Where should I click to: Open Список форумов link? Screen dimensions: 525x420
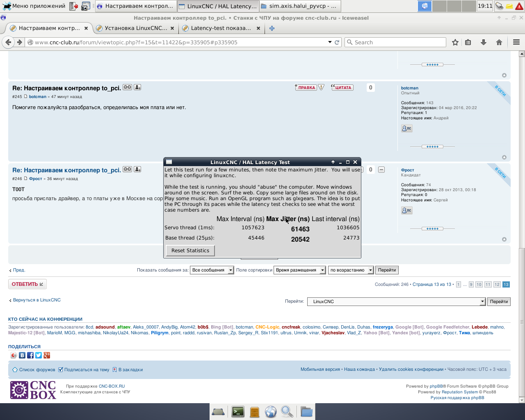coord(37,370)
